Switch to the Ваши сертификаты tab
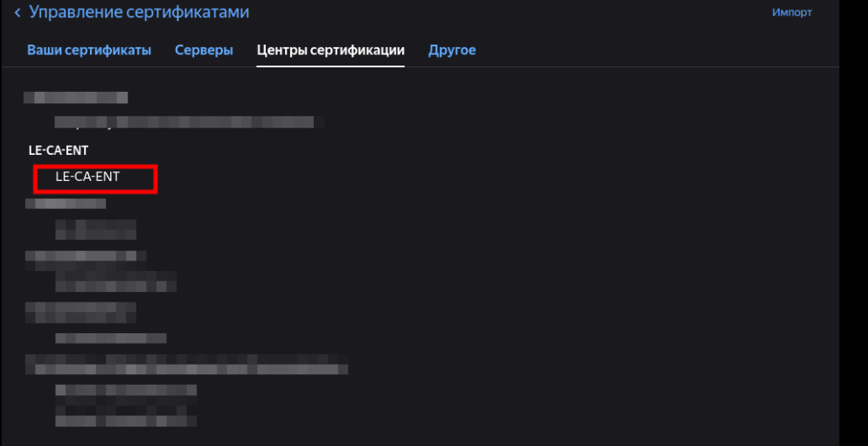The height and width of the screenshot is (446, 868). pyautogui.click(x=89, y=50)
